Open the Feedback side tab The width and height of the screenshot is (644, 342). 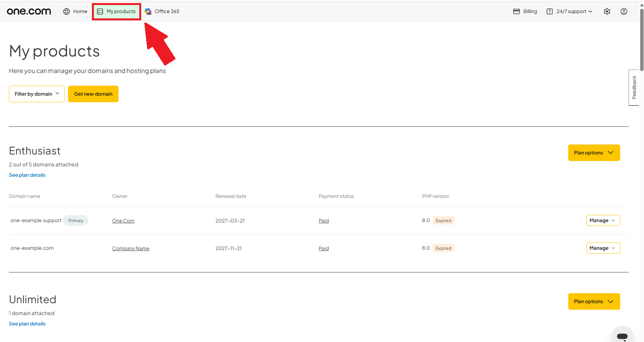click(x=634, y=88)
